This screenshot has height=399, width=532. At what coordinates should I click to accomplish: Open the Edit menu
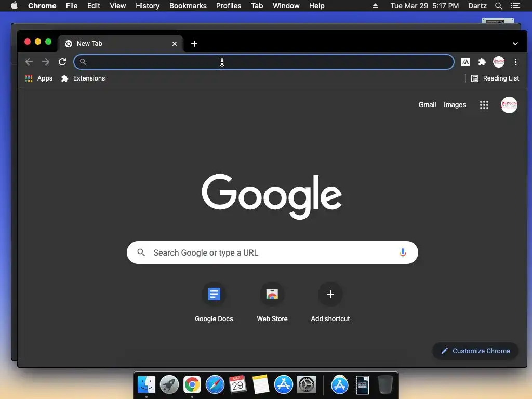tap(94, 6)
